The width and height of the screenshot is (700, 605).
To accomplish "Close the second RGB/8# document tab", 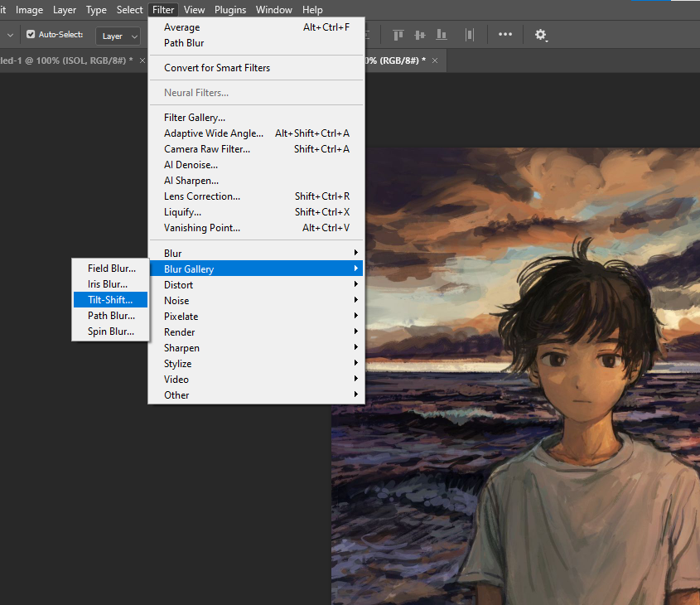I will 435,60.
